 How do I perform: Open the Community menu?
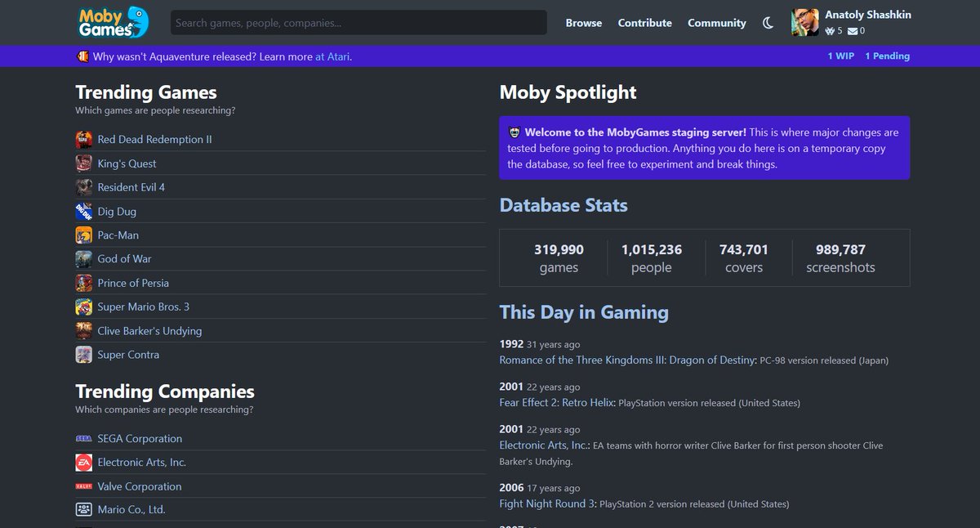click(717, 23)
